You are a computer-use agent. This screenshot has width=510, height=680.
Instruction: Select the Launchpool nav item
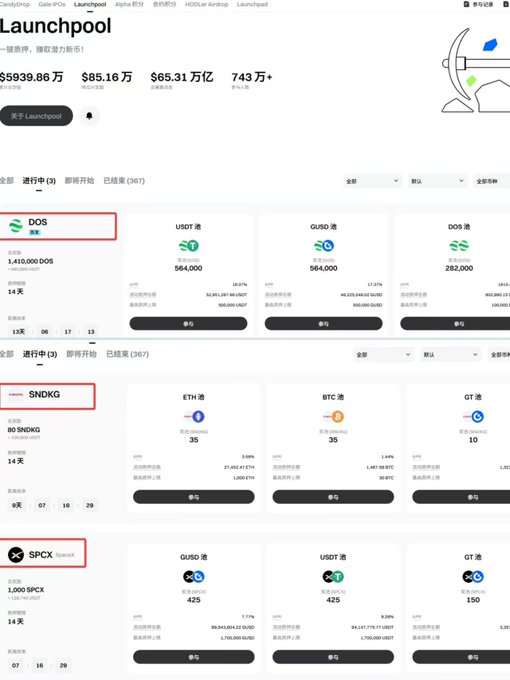(90, 4)
